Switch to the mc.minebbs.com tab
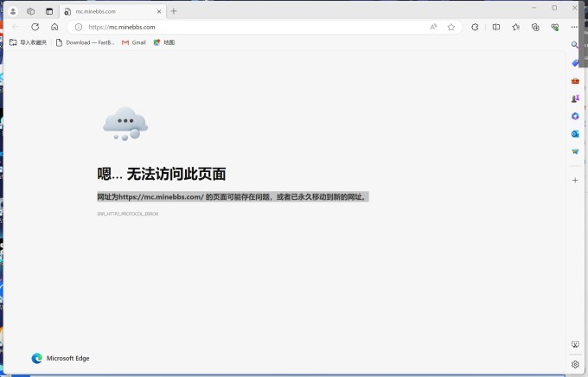588x377 pixels. pos(112,11)
